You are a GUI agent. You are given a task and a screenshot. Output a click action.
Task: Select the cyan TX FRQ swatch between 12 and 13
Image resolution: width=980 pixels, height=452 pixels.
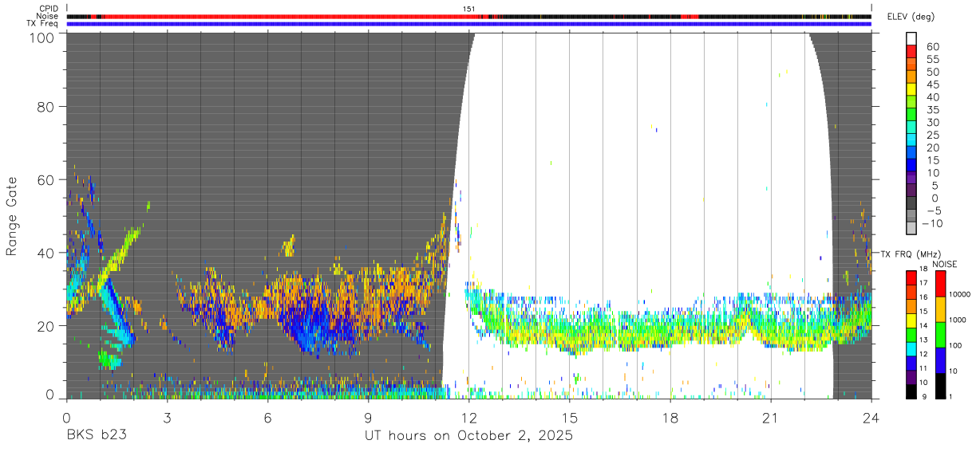tap(911, 348)
